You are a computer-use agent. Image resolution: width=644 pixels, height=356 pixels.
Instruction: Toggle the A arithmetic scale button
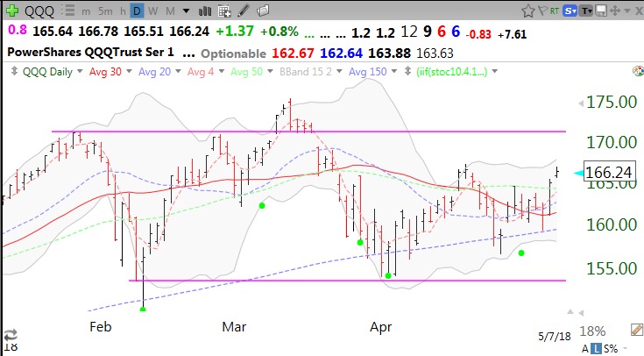pos(585,349)
